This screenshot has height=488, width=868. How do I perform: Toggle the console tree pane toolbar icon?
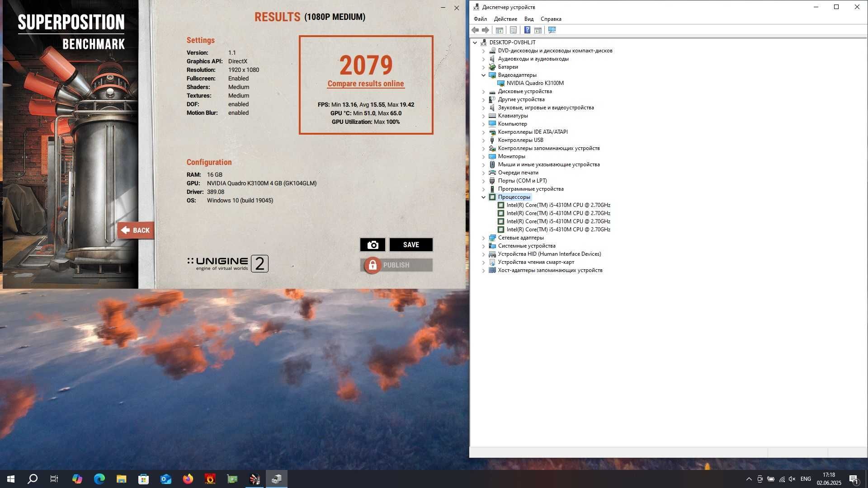pos(500,30)
